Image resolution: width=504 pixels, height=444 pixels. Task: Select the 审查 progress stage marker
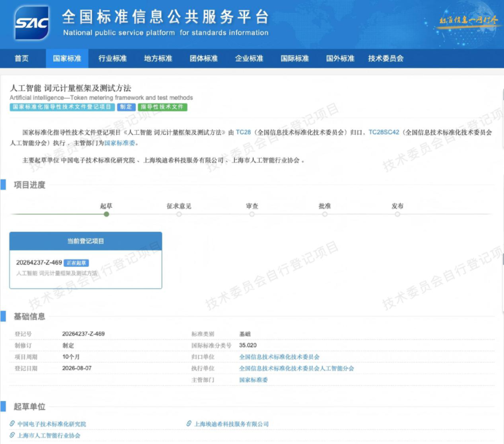click(x=252, y=214)
